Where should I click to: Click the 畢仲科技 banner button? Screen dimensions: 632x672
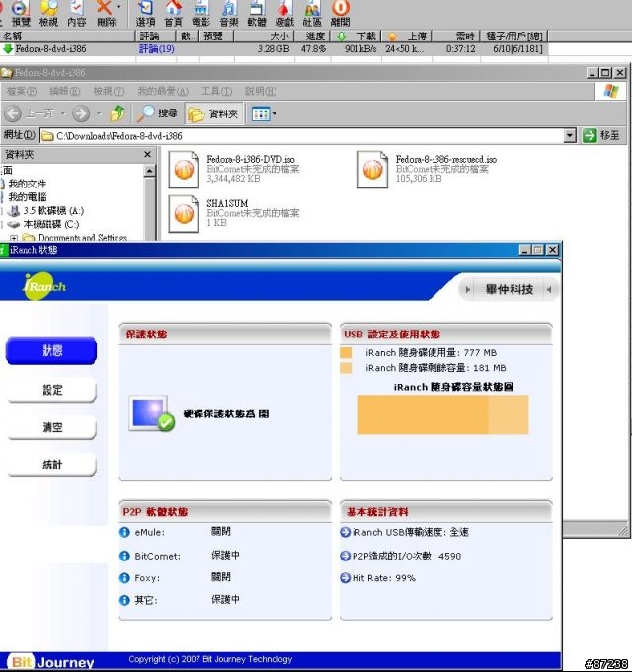pyautogui.click(x=509, y=289)
